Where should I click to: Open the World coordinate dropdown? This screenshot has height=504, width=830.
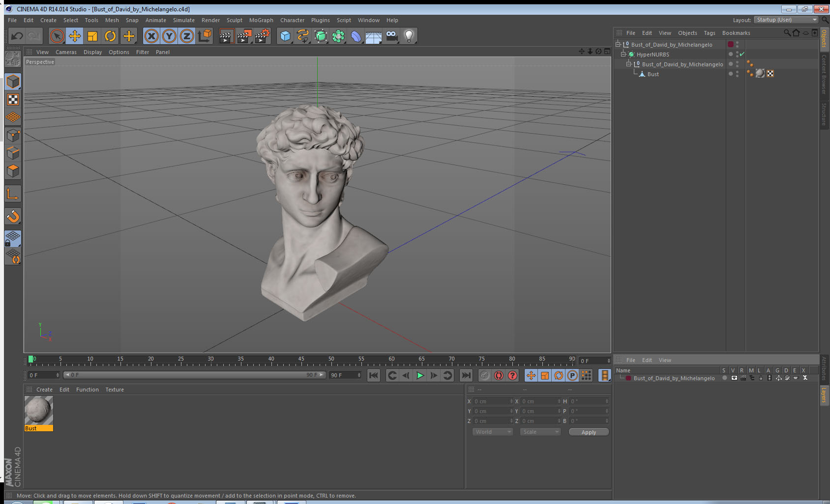[493, 432]
